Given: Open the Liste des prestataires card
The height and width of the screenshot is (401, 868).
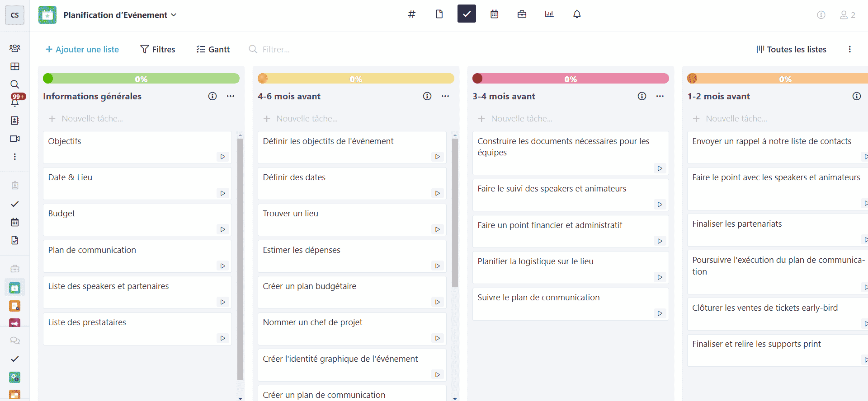Looking at the screenshot, I should [137, 329].
